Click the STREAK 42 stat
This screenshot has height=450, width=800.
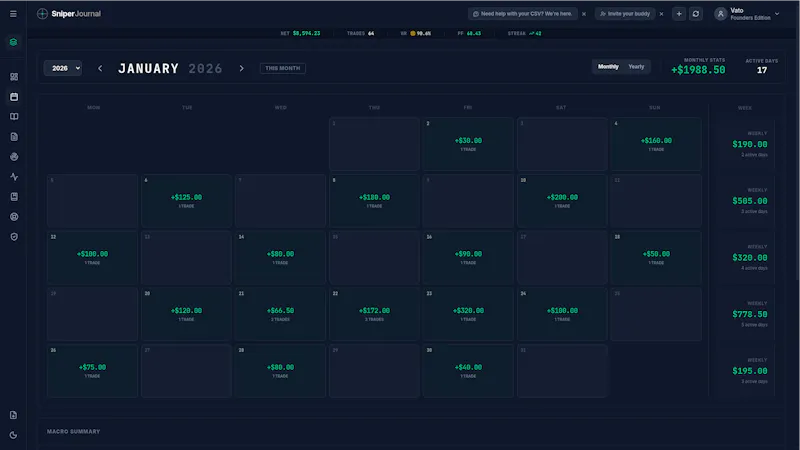(524, 33)
